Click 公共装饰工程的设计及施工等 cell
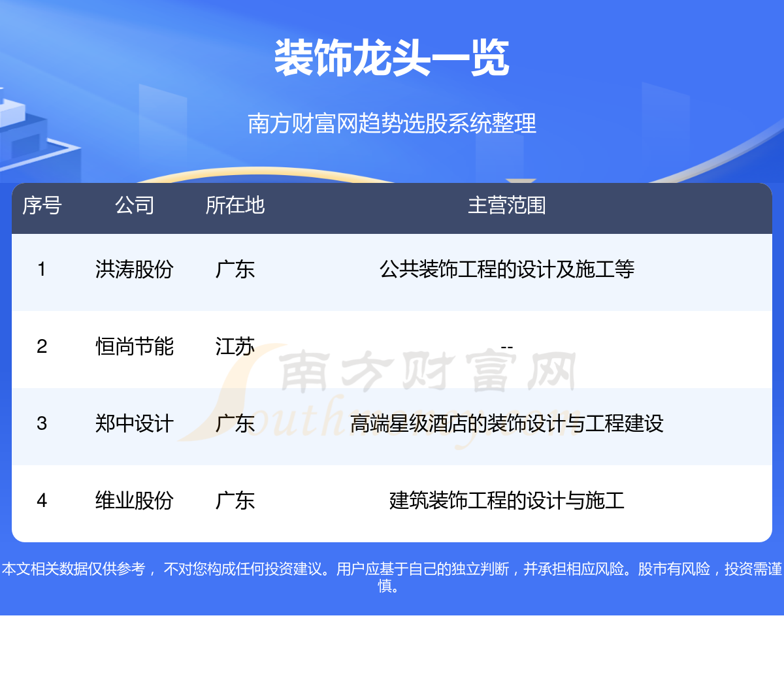 click(507, 269)
